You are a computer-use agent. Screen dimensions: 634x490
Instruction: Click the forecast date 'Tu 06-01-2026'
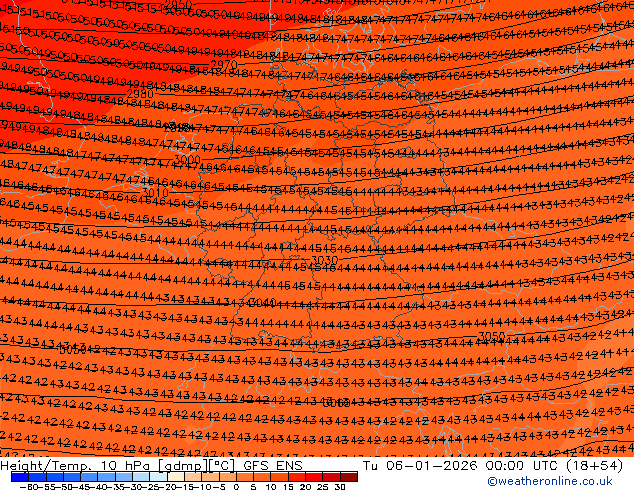[x=421, y=466]
